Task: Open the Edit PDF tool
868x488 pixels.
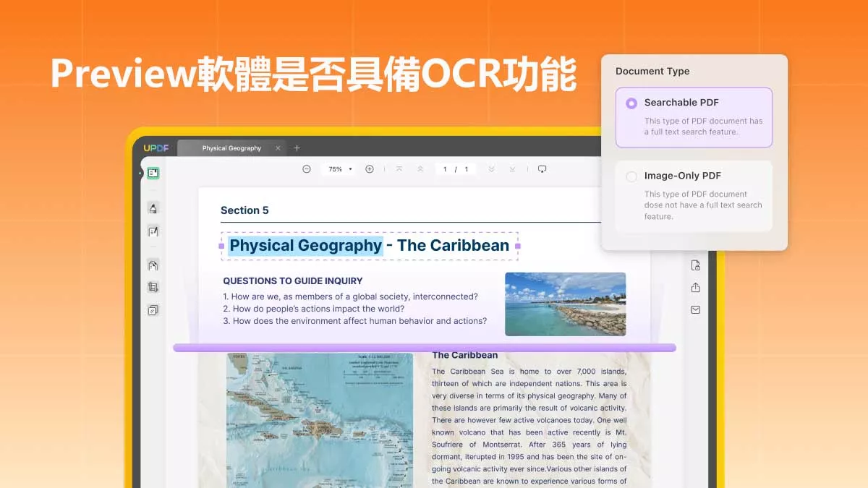Action: (153, 231)
